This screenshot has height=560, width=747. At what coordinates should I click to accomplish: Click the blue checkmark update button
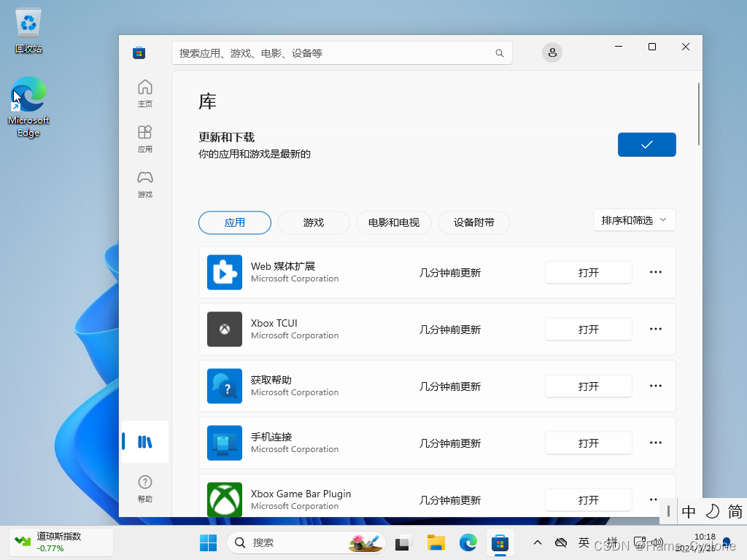tap(646, 145)
